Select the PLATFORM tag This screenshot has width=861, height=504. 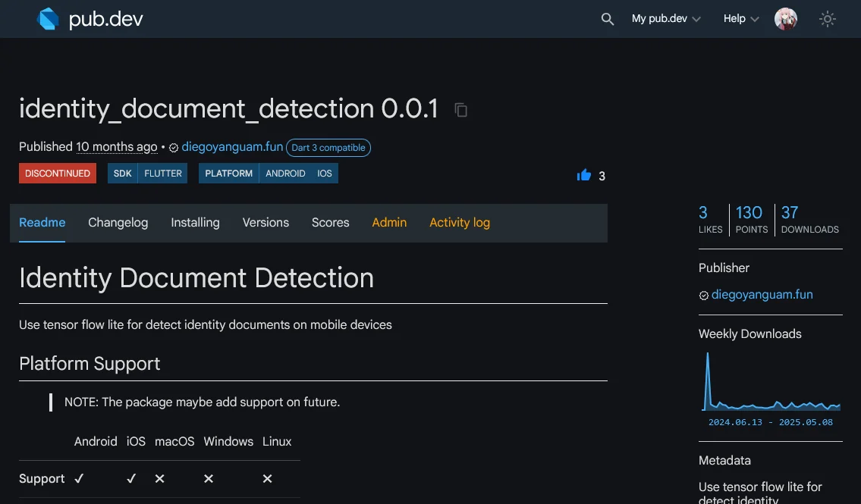[229, 174]
